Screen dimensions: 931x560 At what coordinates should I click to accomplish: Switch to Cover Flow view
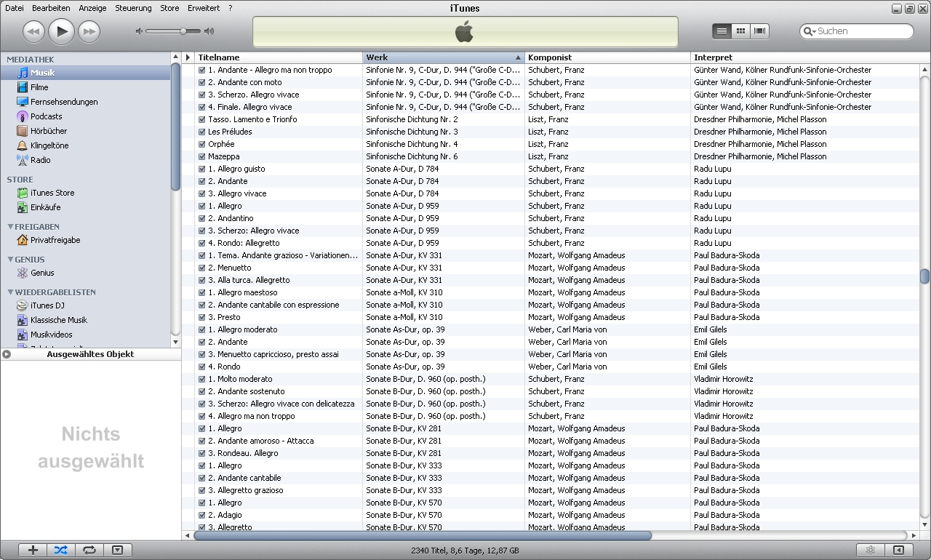(760, 31)
